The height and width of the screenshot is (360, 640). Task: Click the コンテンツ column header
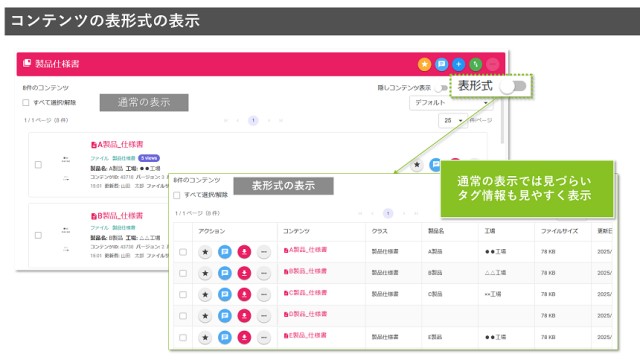click(296, 231)
